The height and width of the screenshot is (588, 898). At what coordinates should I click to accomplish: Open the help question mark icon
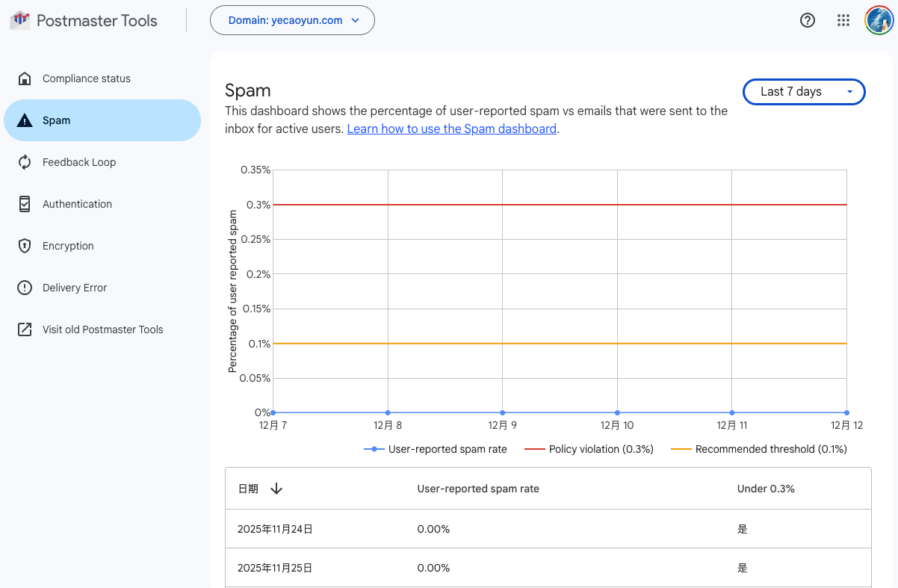click(807, 21)
